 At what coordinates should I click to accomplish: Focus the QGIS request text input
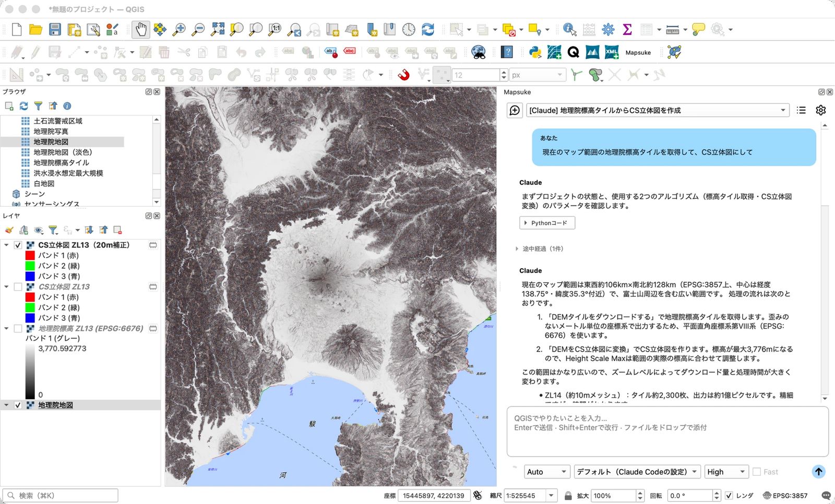tap(667, 432)
